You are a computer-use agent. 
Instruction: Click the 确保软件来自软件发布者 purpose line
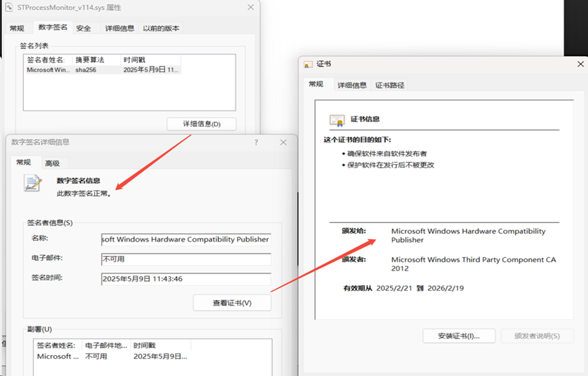[x=387, y=153]
